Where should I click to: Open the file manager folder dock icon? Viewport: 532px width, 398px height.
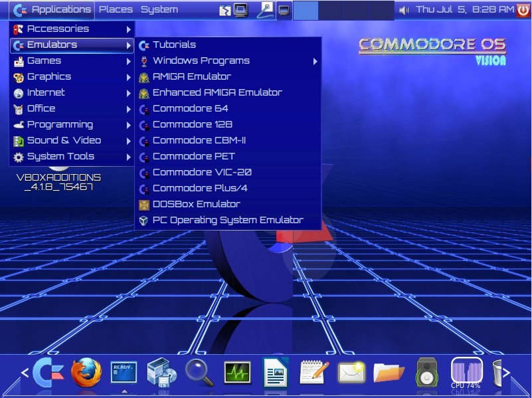tap(389, 373)
